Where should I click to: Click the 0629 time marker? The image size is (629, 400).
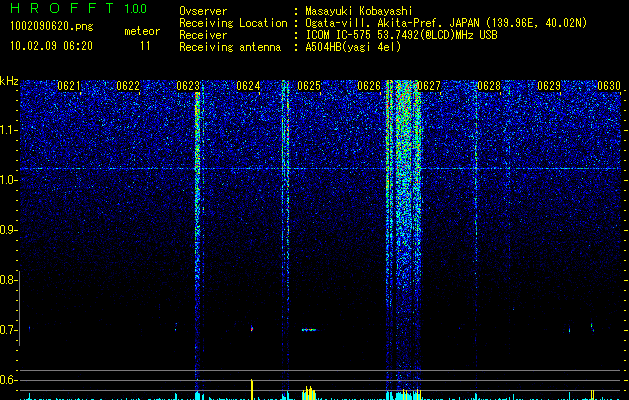[x=549, y=86]
